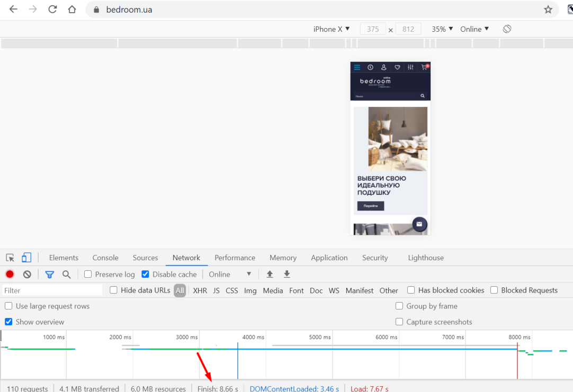The image size is (573, 392).
Task: Select the Network tab
Action: [x=186, y=258]
